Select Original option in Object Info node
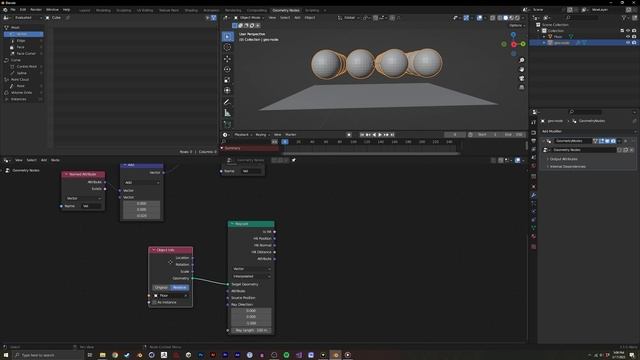Screen dimensions: 640x360 (161, 288)
